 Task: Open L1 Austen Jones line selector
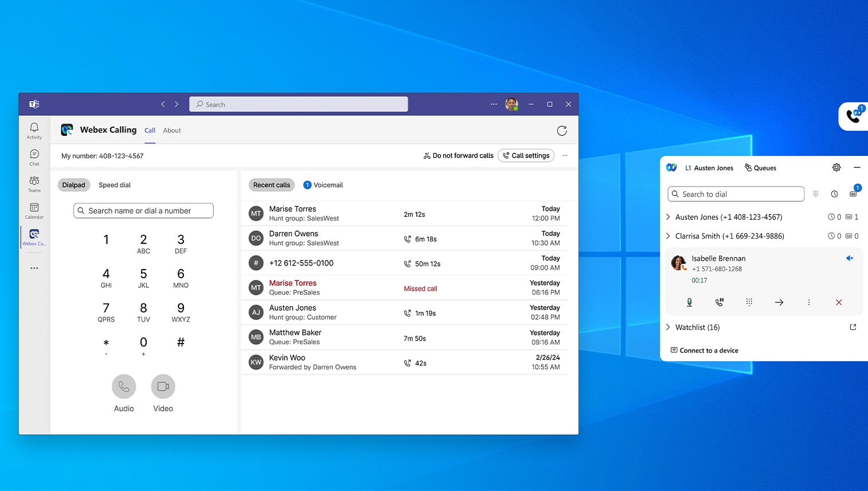(709, 168)
